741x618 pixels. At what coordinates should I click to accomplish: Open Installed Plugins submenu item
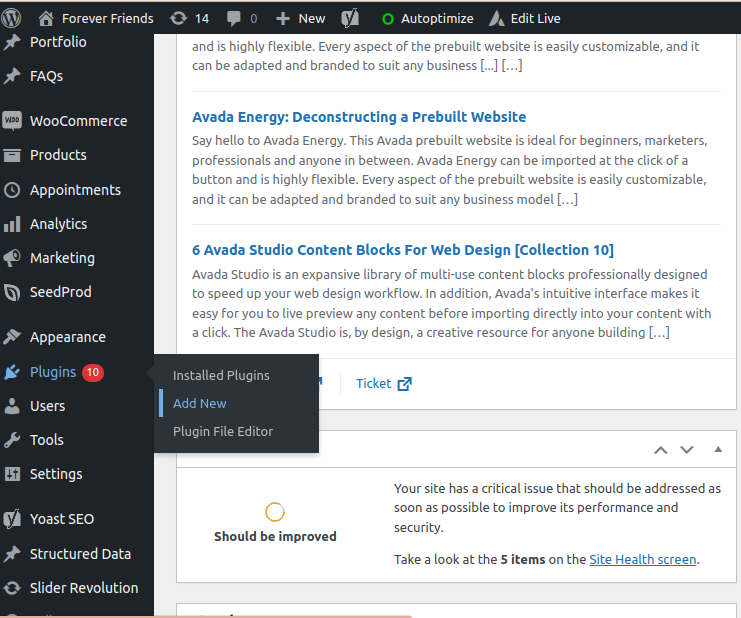tap(221, 375)
